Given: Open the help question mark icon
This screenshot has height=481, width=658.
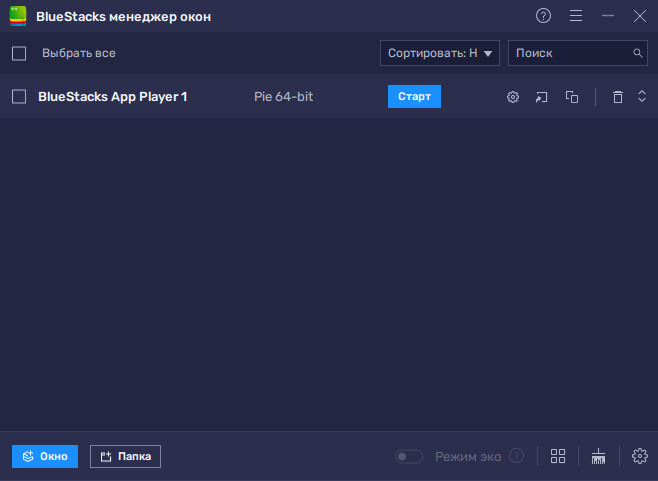Looking at the screenshot, I should pyautogui.click(x=543, y=16).
